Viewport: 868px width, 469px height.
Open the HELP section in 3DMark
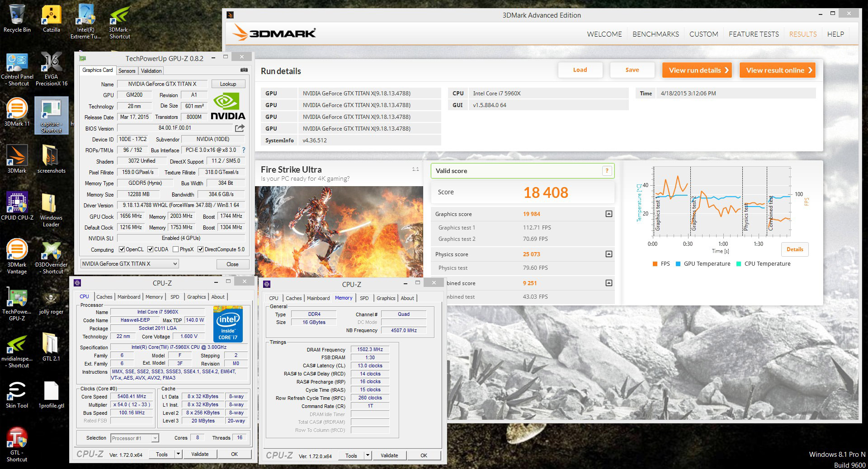(x=835, y=34)
